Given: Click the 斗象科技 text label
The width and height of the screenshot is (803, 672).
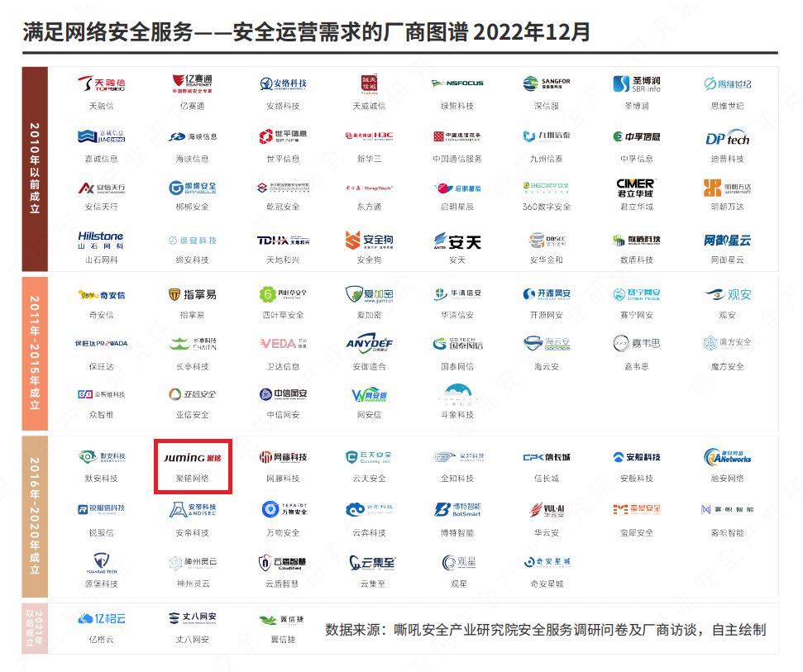Looking at the screenshot, I should click(x=457, y=414).
